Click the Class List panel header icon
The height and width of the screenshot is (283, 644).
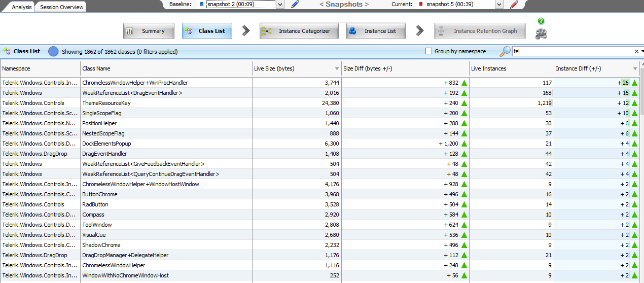pos(7,51)
